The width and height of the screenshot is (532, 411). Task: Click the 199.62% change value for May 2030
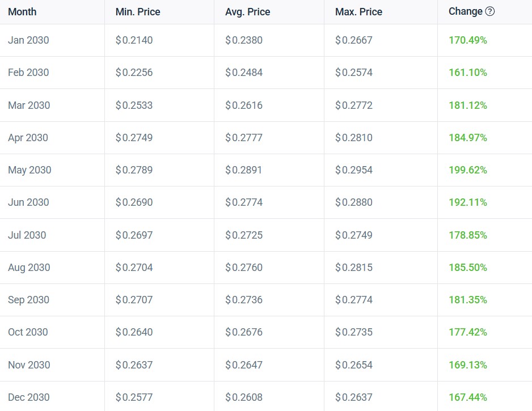[467, 170]
